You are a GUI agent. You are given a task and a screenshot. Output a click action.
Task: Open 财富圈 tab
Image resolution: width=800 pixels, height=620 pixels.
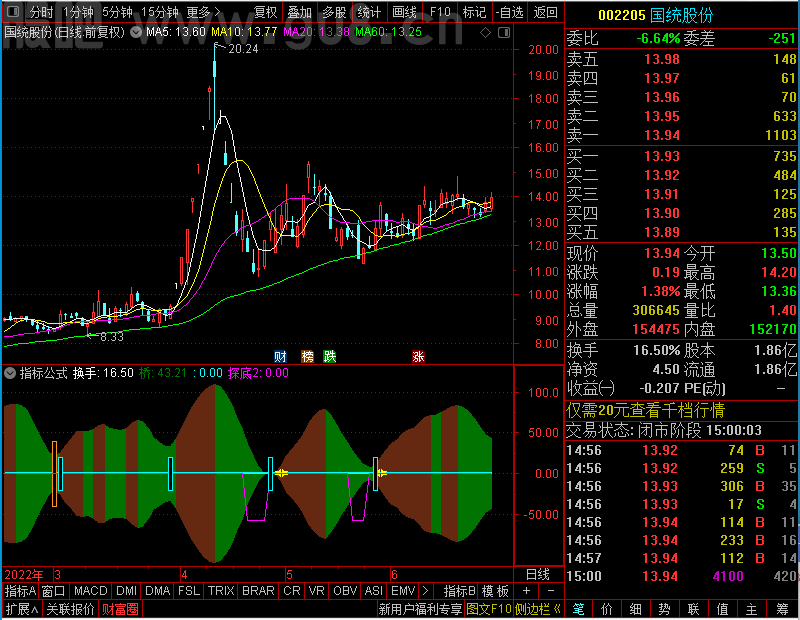coord(120,609)
